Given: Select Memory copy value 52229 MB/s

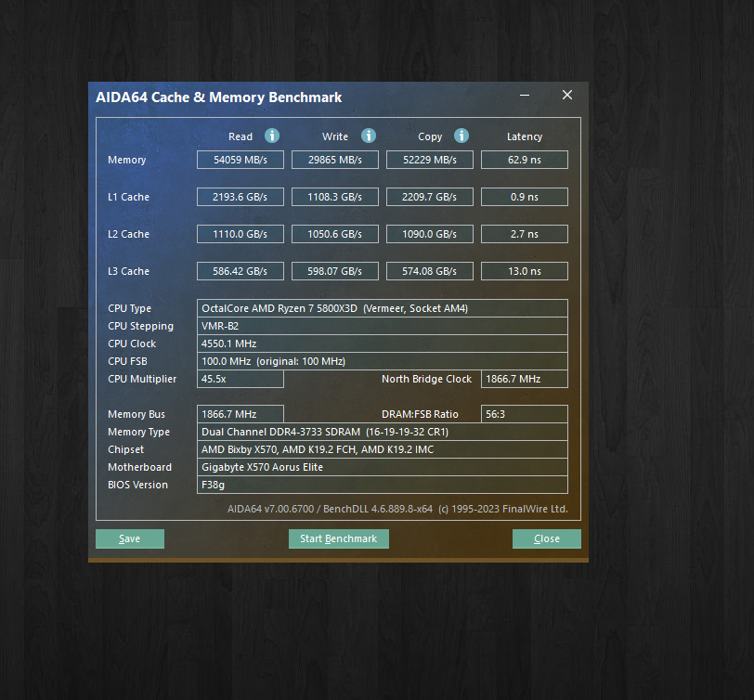Looking at the screenshot, I should tap(429, 160).
